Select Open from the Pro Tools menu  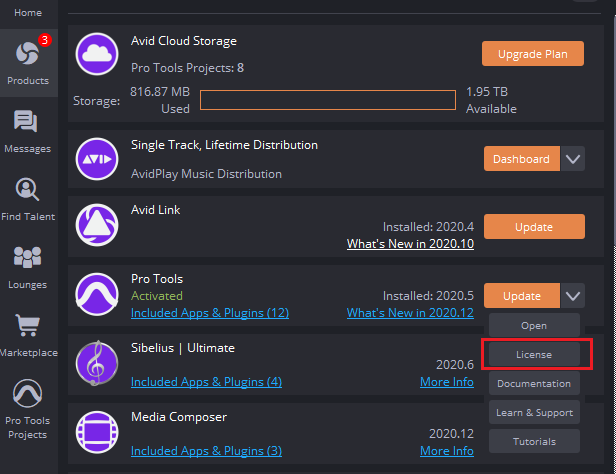[x=534, y=326]
